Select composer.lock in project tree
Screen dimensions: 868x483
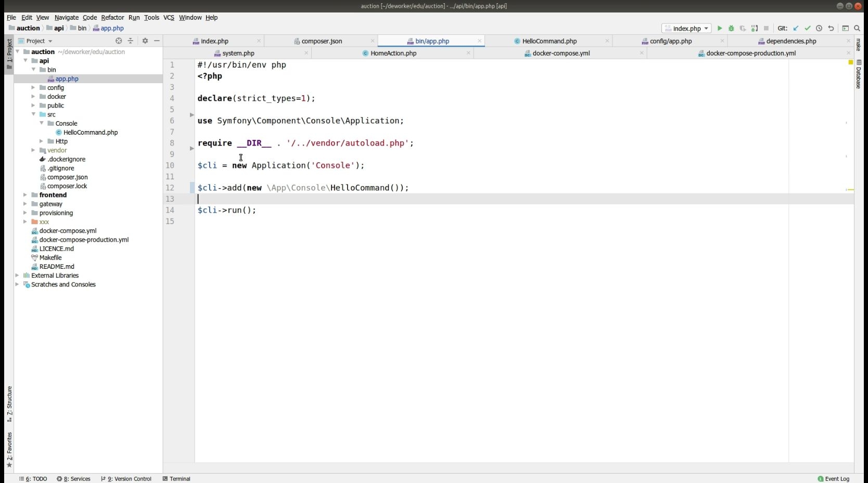(67, 186)
